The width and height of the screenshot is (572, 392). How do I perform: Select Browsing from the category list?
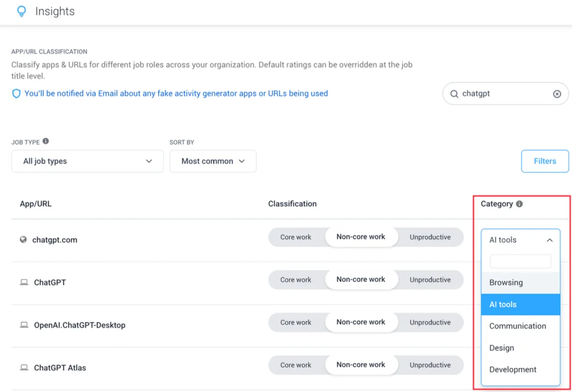coord(506,283)
